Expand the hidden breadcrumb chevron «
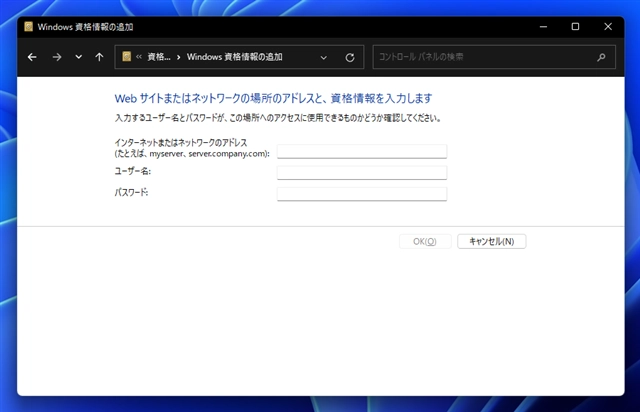Screen dimensions: 640x412 click(139, 57)
